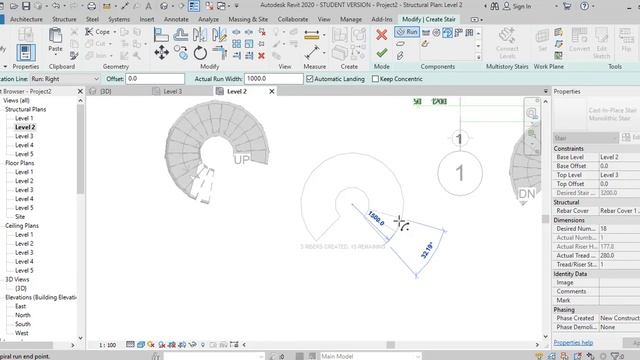Click the Create Sketch run icon
The width and height of the screenshot is (640, 360).
coord(425,44)
